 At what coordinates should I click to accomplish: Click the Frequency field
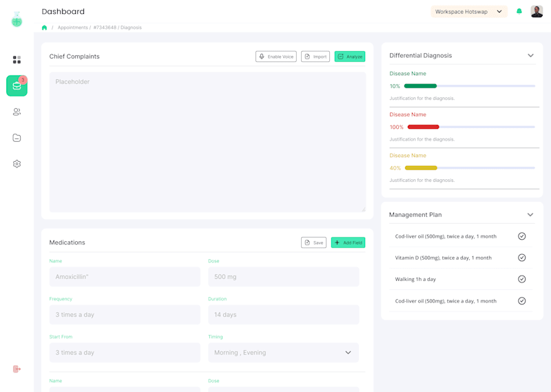(x=125, y=315)
